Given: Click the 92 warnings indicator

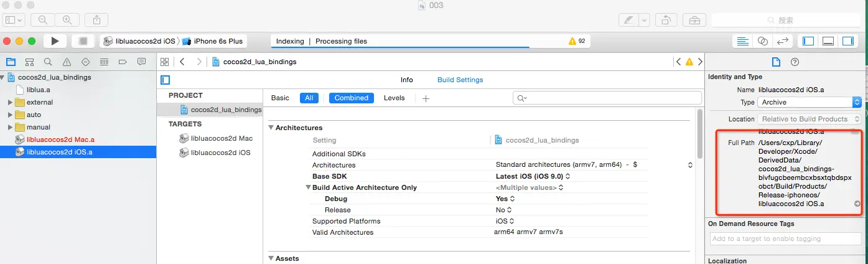Looking at the screenshot, I should click(577, 41).
